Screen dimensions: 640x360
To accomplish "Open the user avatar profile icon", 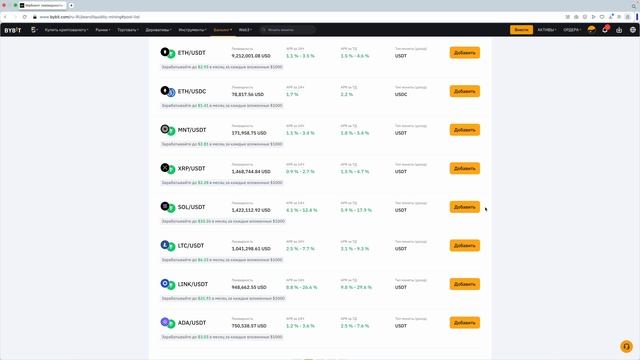I will click(591, 29).
